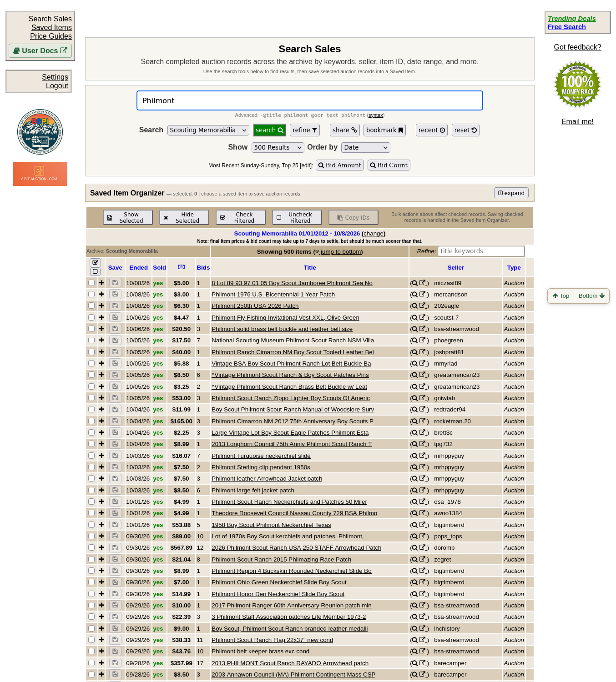Open the Scouting Memorabilia category dropdown
The height and width of the screenshot is (682, 616).
tap(208, 130)
